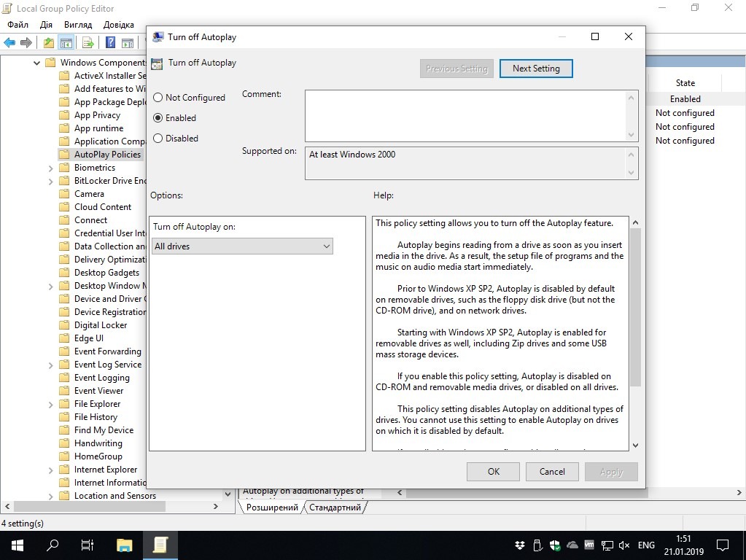This screenshot has height=560, width=746.
Task: Expand the BitLocker Drive Encryption node
Action: click(x=50, y=182)
